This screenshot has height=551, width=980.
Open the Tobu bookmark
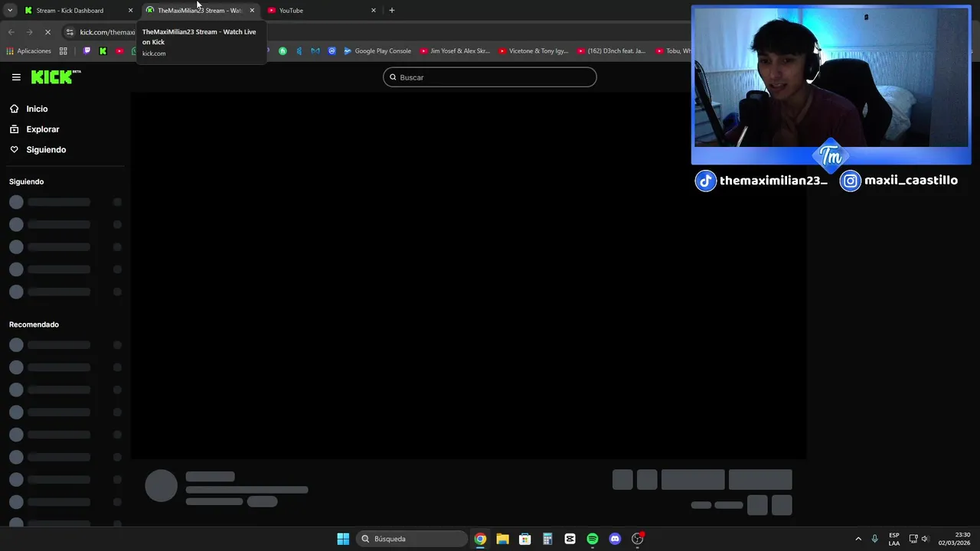pyautogui.click(x=673, y=51)
